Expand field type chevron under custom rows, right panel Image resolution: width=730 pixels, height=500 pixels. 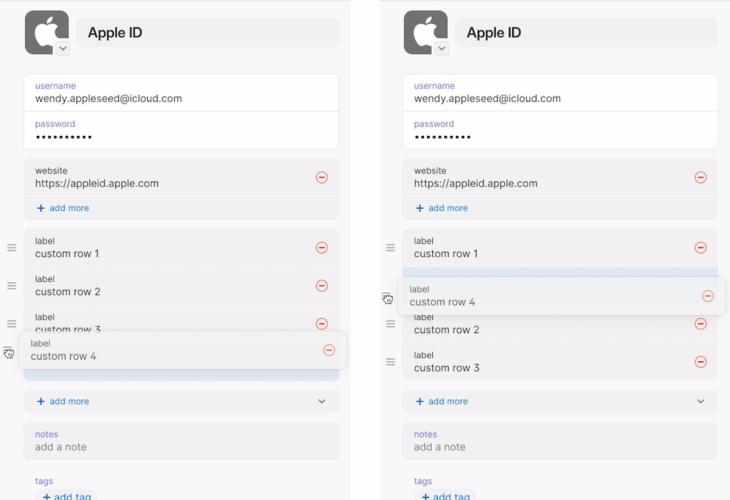[700, 401]
